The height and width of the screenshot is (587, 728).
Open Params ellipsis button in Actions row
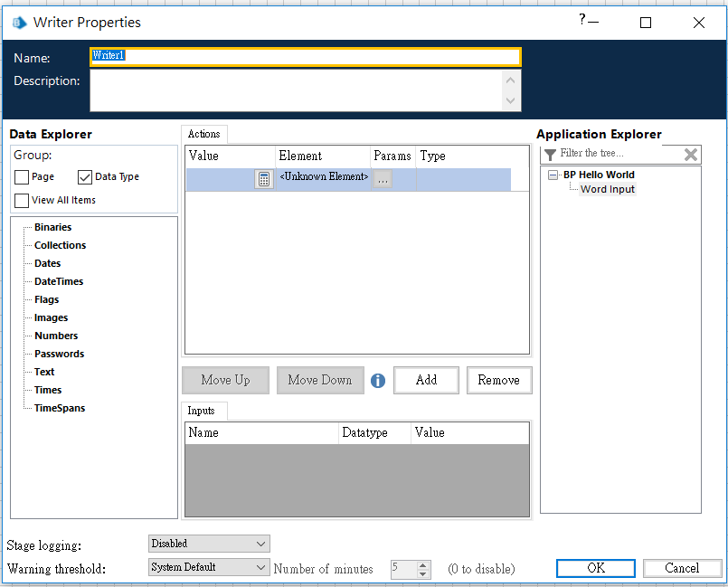click(383, 179)
